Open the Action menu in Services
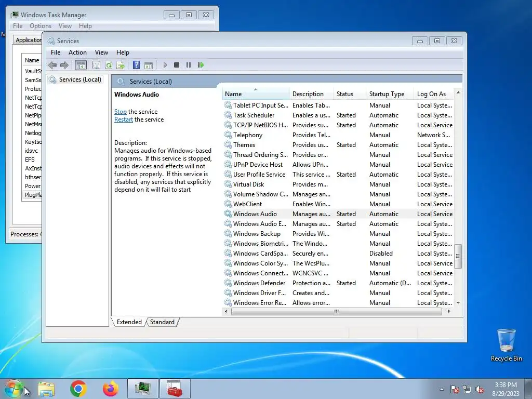532x399 pixels. click(77, 52)
